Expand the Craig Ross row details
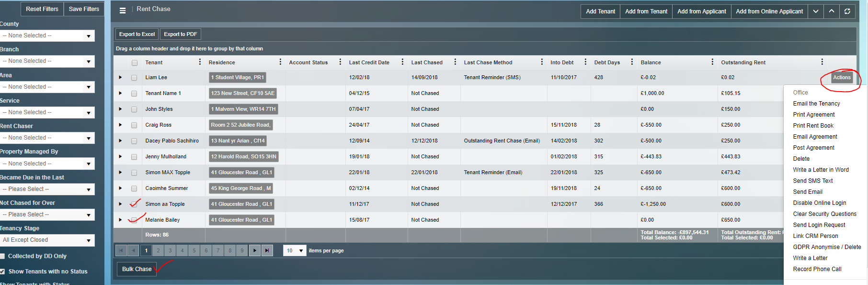The width and height of the screenshot is (868, 285). (x=120, y=125)
